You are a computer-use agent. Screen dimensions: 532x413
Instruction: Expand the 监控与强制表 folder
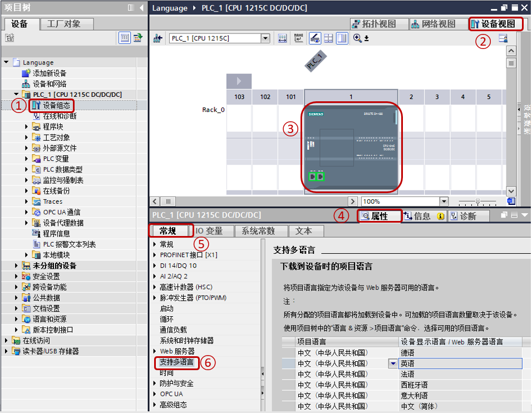tap(27, 180)
